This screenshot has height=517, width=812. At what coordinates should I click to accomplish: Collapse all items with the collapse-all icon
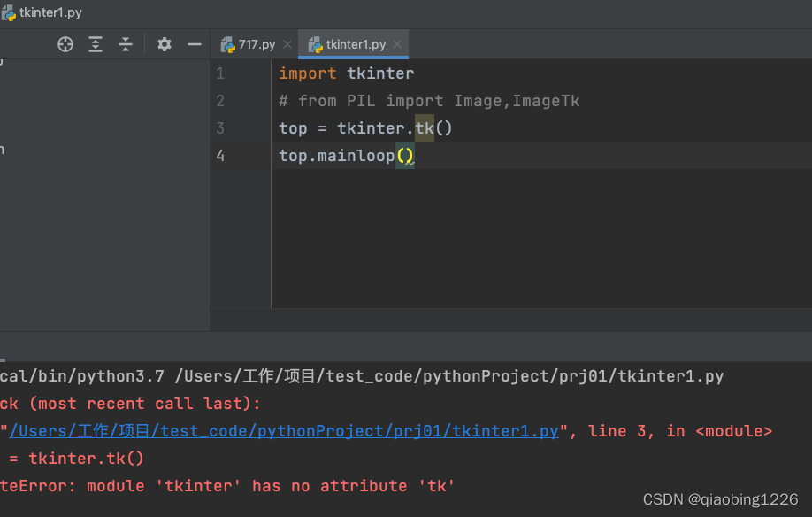tap(126, 43)
